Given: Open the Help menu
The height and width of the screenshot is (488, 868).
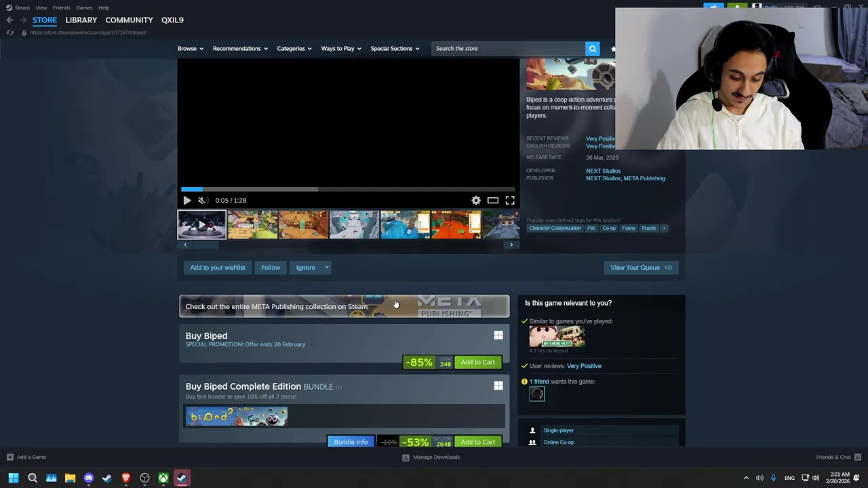Looking at the screenshot, I should pyautogui.click(x=104, y=7).
